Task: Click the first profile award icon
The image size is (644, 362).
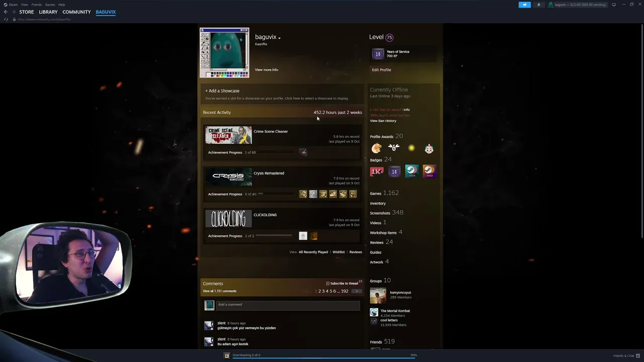Action: pyautogui.click(x=376, y=148)
